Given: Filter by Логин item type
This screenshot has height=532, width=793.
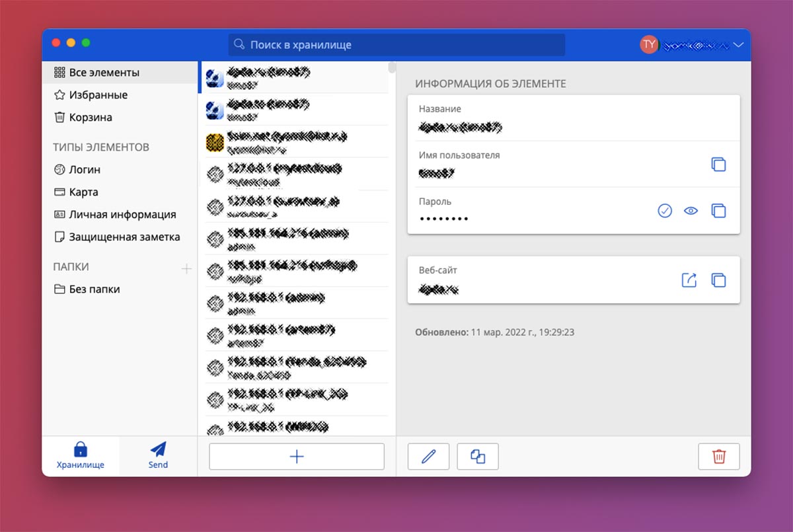Looking at the screenshot, I should pyautogui.click(x=85, y=170).
